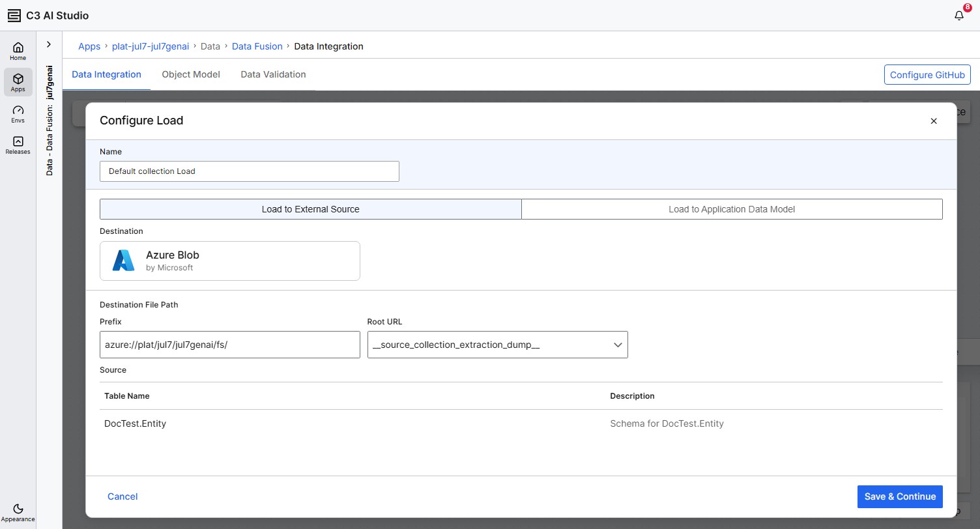The height and width of the screenshot is (529, 980).
Task: Click Schema for DocTest.Entity description
Action: 667,423
